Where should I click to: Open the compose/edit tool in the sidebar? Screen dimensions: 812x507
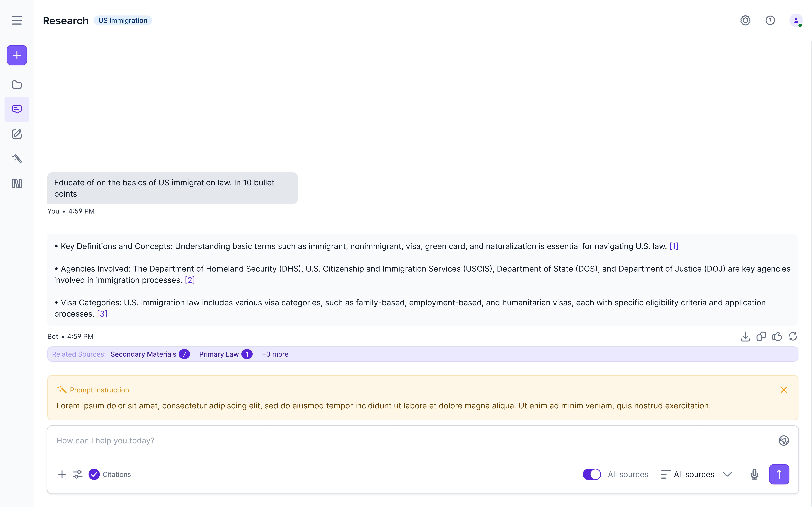click(16, 134)
